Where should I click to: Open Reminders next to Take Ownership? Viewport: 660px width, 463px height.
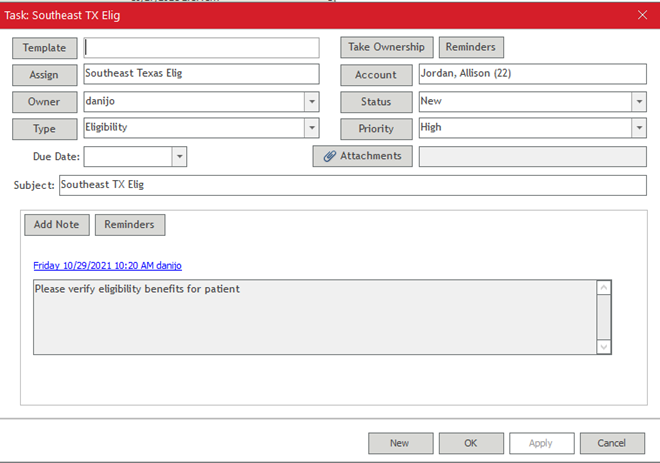pos(470,47)
